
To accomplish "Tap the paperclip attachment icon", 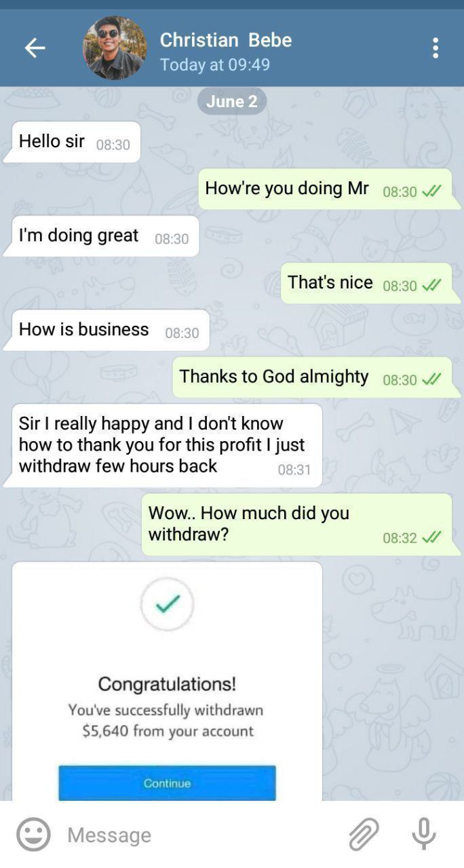I will [x=364, y=834].
